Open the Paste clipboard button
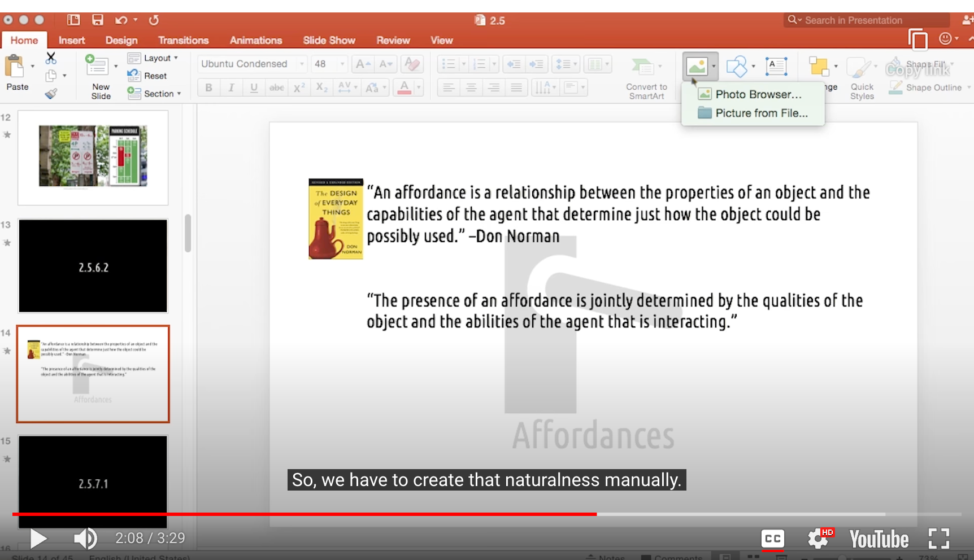The width and height of the screenshot is (974, 560). click(x=15, y=67)
